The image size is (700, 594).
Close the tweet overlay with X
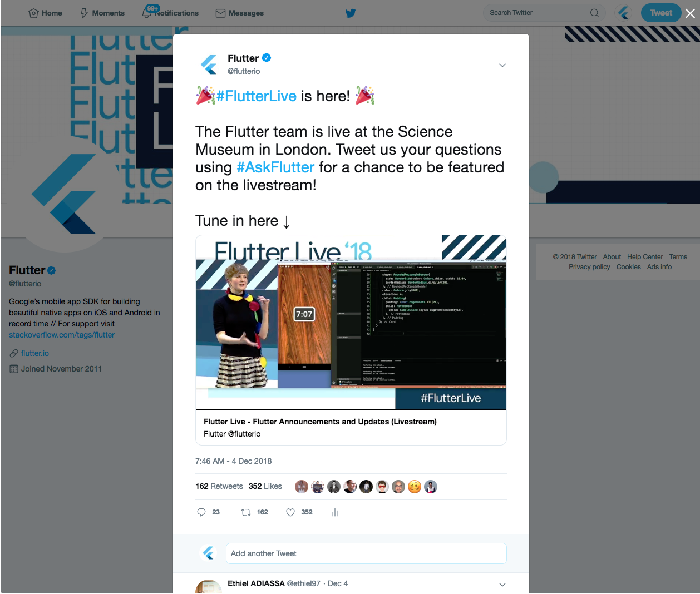point(690,13)
